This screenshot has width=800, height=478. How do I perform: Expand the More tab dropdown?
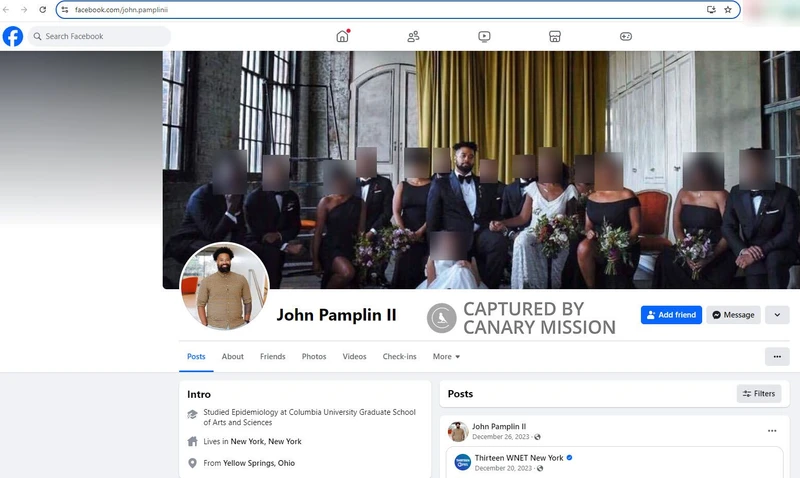coord(446,357)
